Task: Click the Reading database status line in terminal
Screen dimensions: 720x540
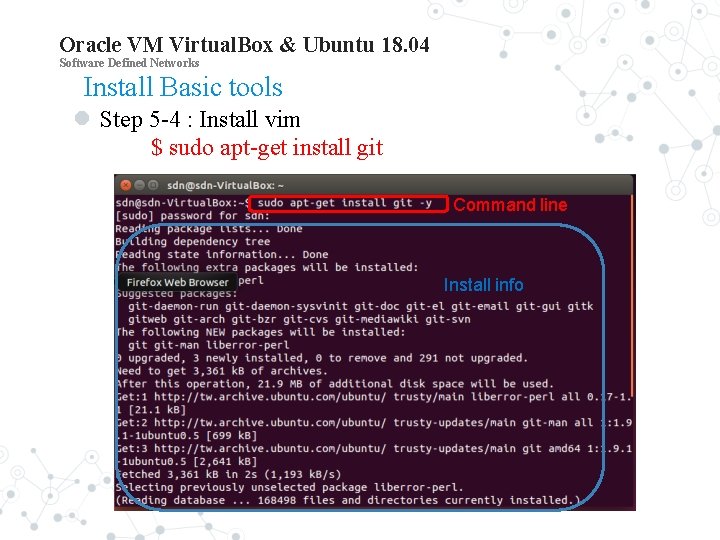Action: [x=348, y=500]
